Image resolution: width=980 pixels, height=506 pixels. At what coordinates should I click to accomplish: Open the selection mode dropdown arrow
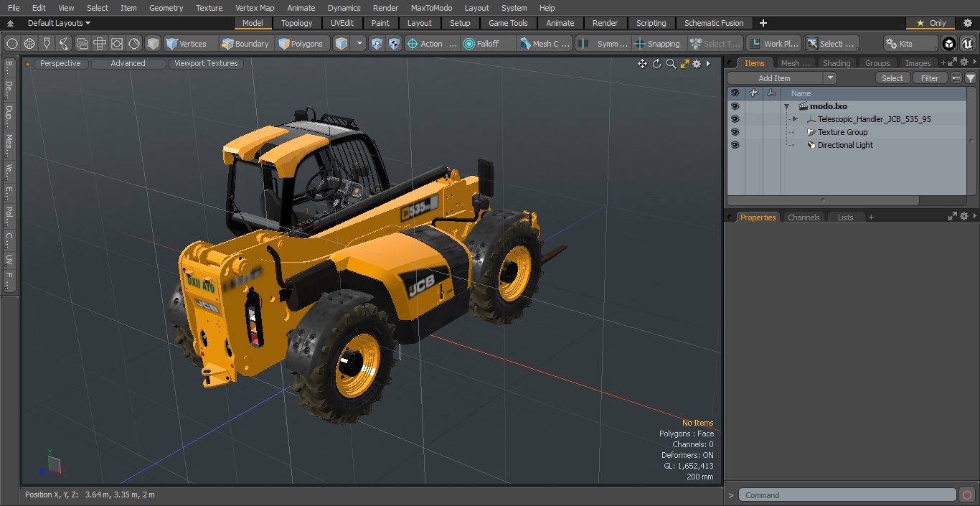click(x=359, y=44)
